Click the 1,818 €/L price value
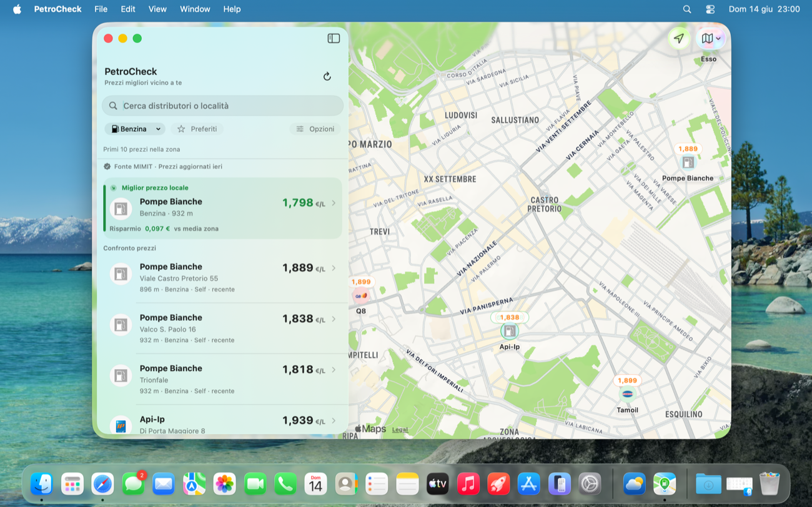 [304, 370]
